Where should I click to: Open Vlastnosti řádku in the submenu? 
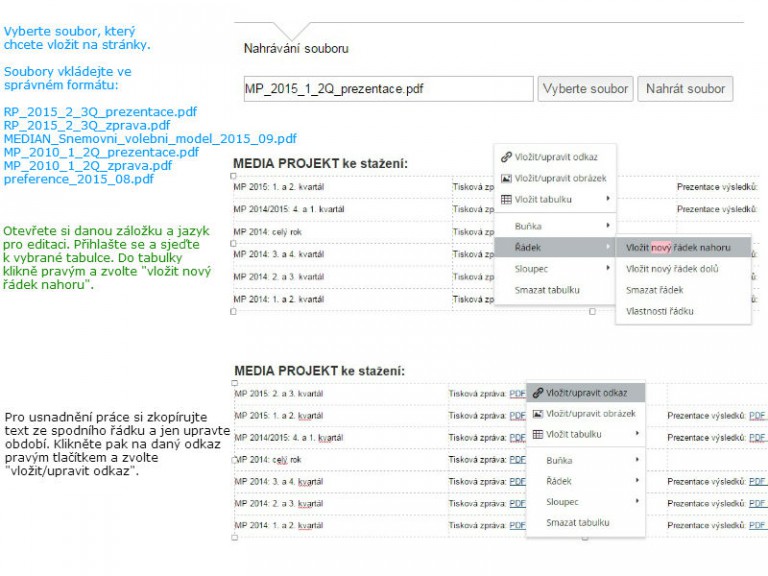pos(659,311)
